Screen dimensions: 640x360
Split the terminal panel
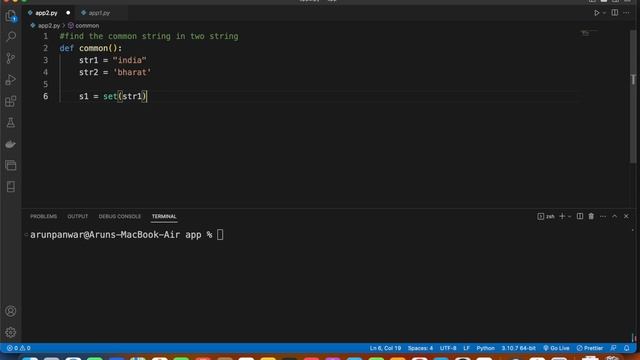(580, 216)
